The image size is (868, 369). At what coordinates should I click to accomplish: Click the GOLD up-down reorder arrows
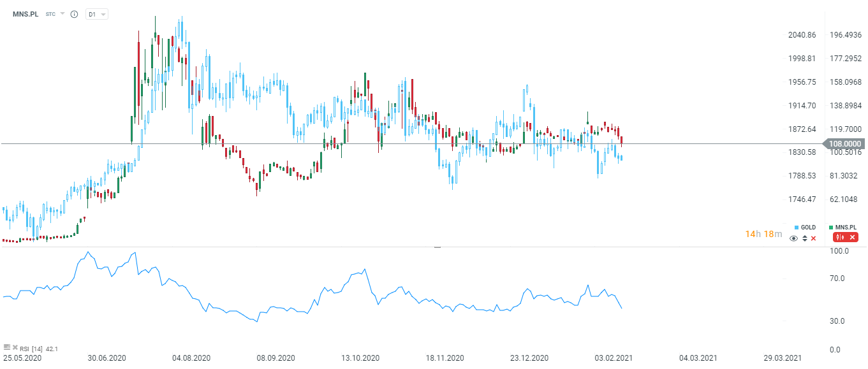[804, 238]
